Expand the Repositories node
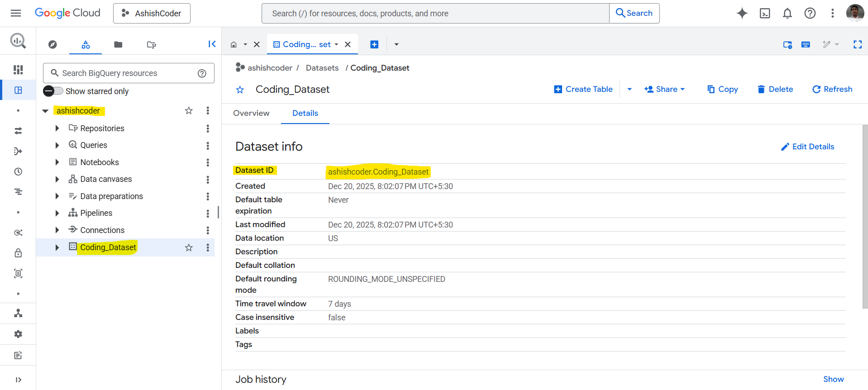The image size is (868, 390). pos(57,128)
